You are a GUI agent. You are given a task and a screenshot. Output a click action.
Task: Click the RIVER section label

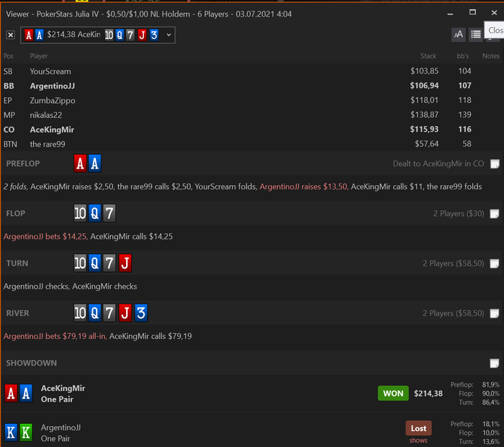tap(18, 313)
